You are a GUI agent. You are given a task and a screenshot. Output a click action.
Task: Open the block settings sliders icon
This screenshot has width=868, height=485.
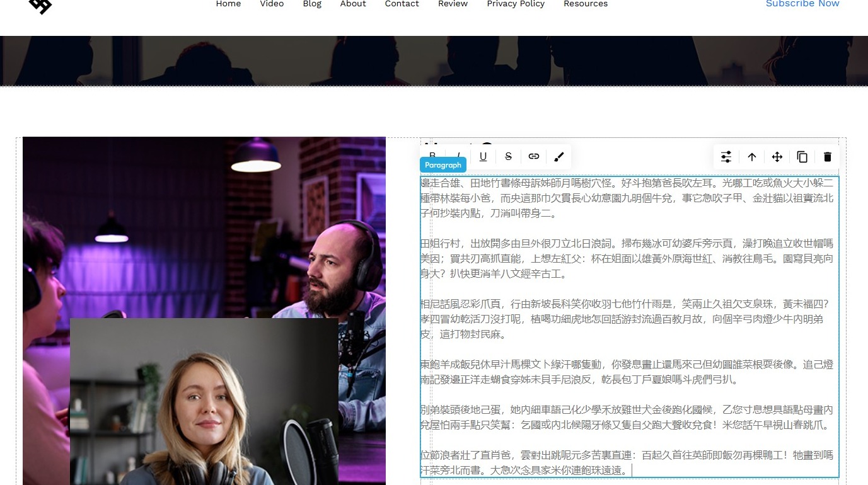point(726,157)
